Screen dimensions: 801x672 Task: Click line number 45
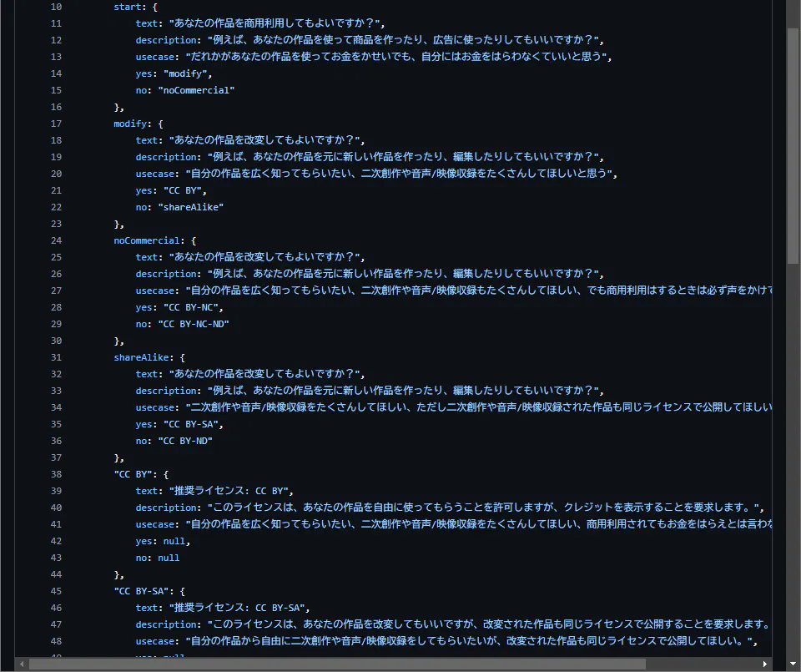tap(56, 591)
